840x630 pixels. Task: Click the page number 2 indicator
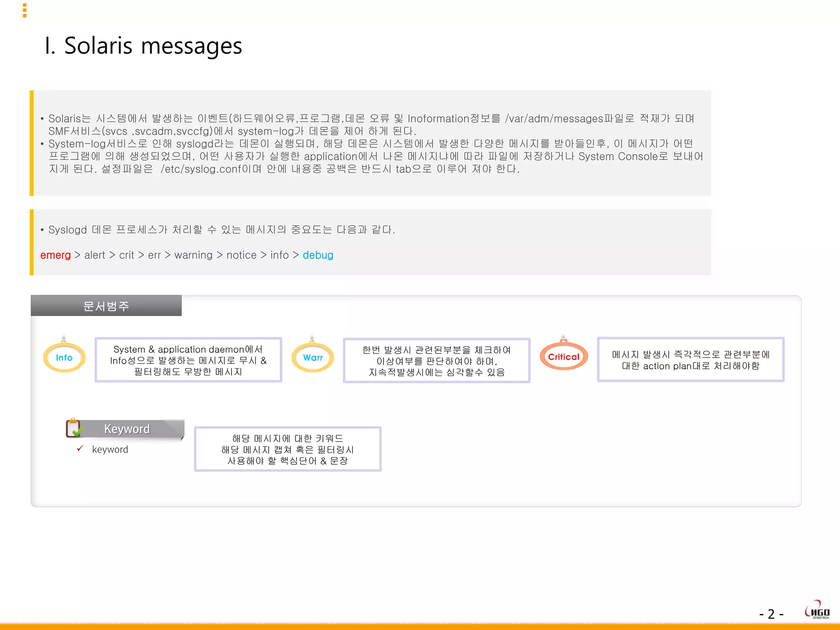point(771,614)
